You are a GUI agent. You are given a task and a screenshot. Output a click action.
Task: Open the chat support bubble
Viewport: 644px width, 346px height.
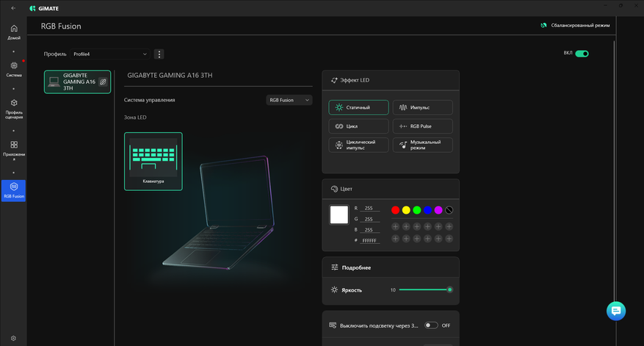coord(616,311)
